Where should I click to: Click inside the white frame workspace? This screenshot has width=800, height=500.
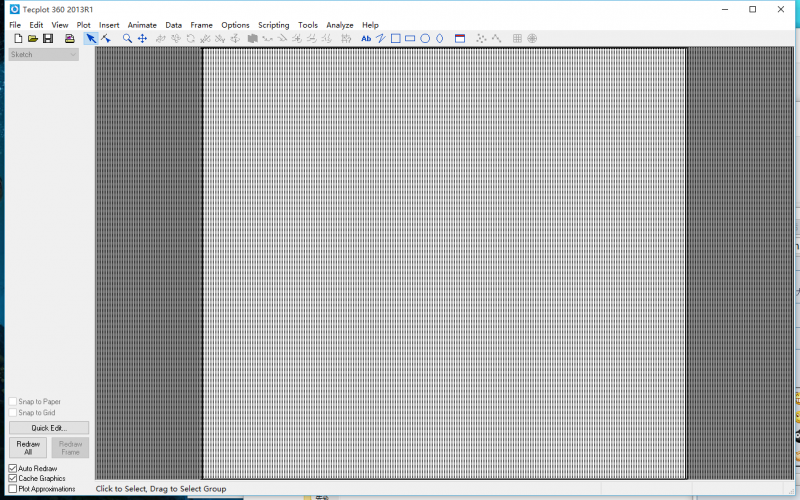click(x=444, y=263)
